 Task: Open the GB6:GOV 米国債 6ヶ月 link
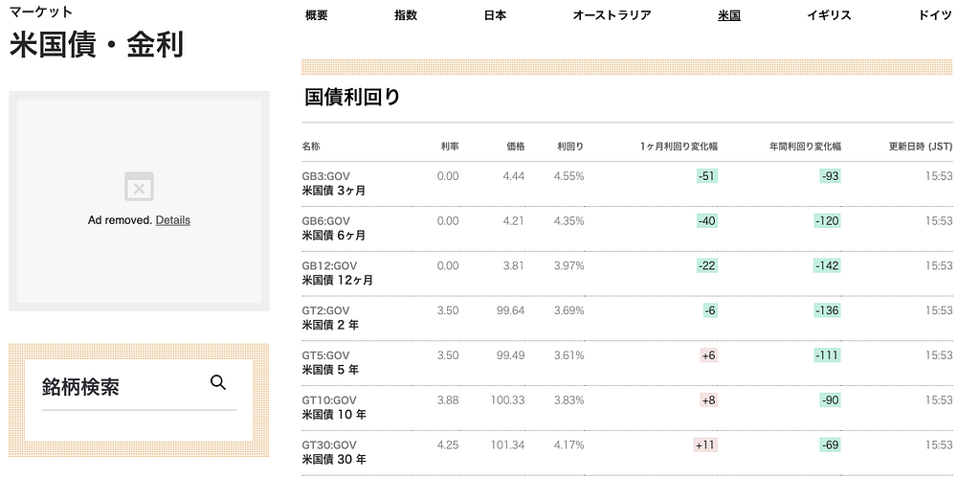[334, 228]
